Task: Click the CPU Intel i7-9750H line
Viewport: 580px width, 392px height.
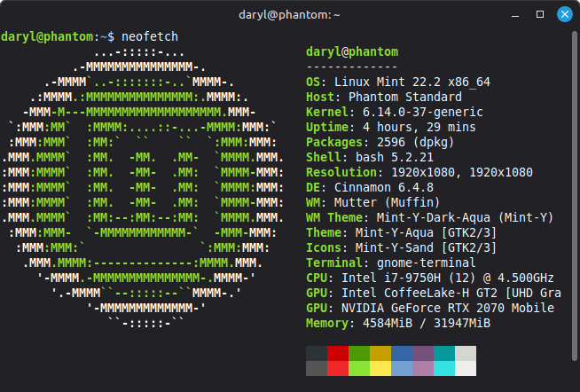Action: tap(430, 278)
